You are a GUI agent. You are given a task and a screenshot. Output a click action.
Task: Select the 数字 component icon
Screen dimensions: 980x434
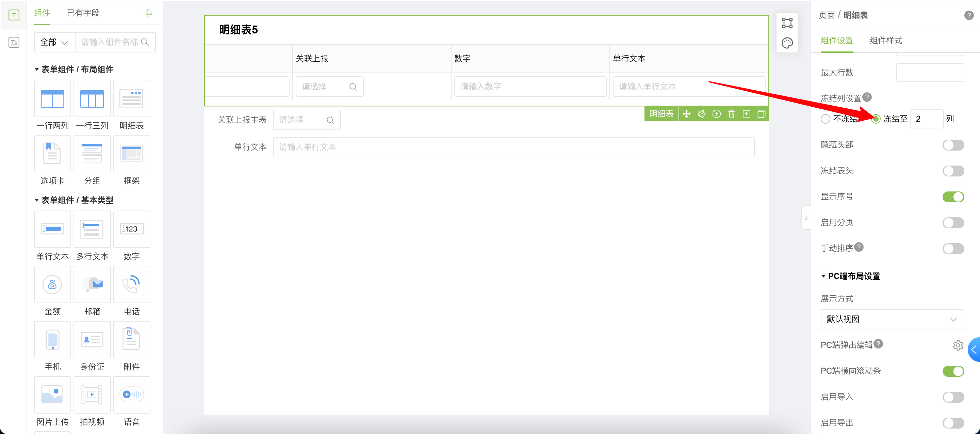(132, 229)
